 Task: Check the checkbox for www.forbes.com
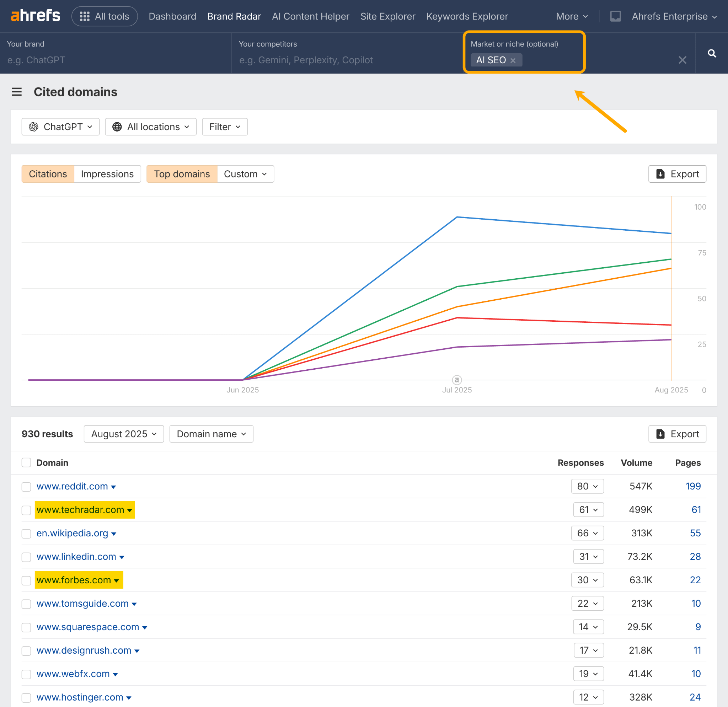pyautogui.click(x=26, y=580)
